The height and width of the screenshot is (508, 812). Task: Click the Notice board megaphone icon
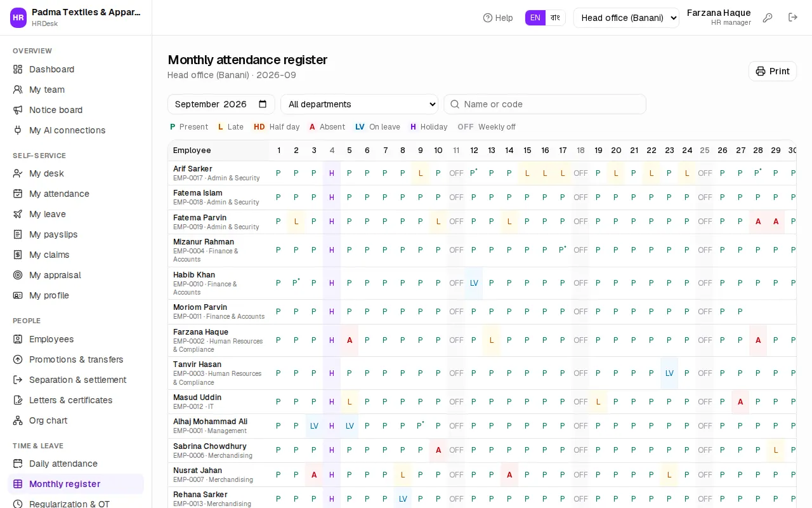point(18,110)
